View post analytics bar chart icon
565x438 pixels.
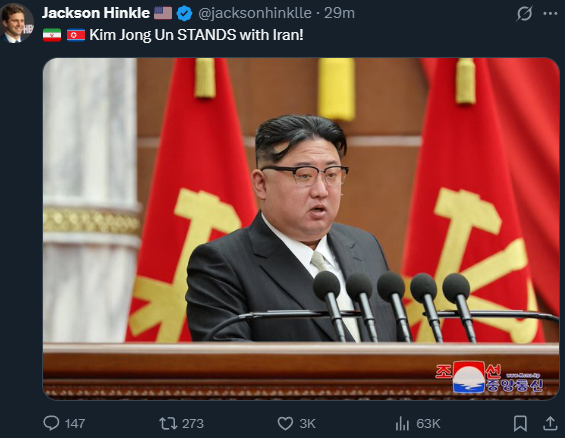402,424
